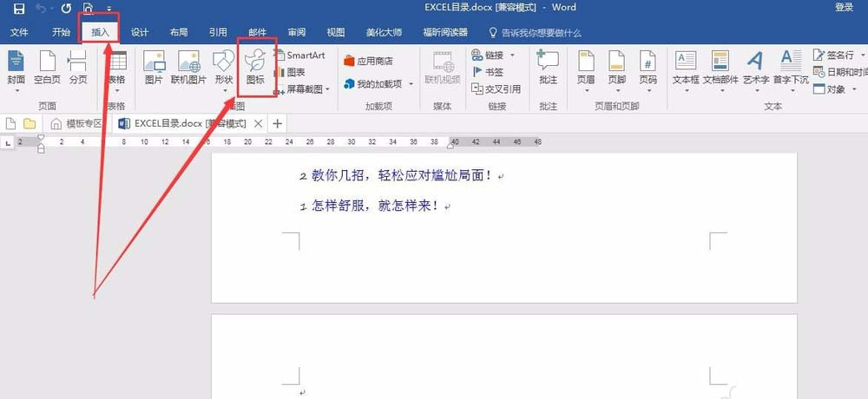Viewport: 868px width, 399px height.
Task: Insert a 批注 comment
Action: click(548, 69)
